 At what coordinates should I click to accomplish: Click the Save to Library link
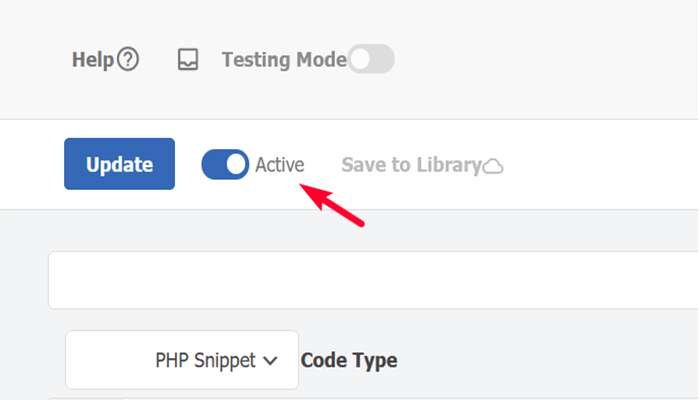tap(411, 165)
